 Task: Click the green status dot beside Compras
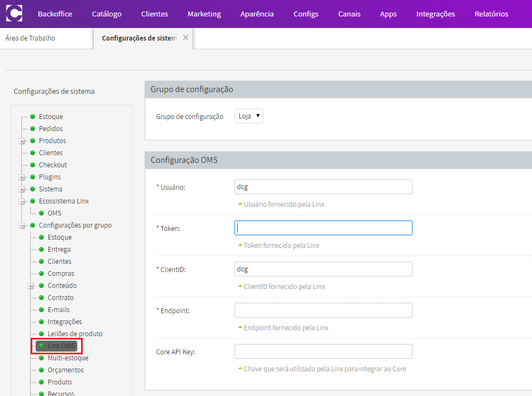pos(42,273)
